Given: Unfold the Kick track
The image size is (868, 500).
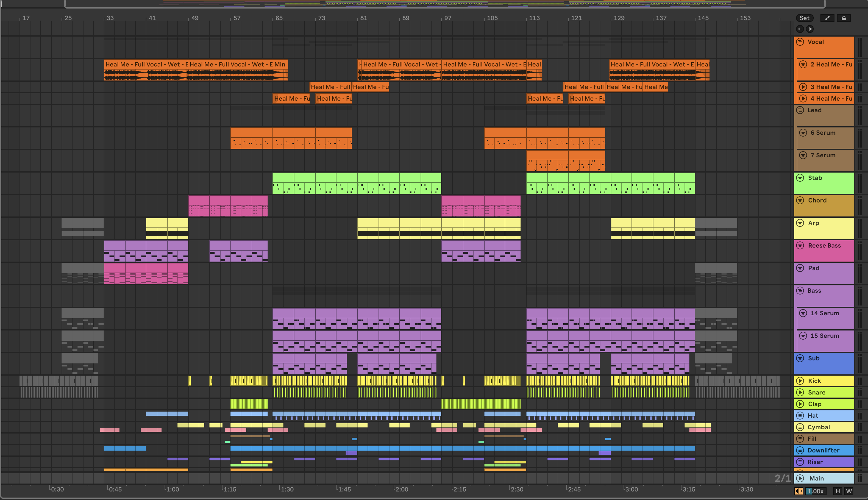Looking at the screenshot, I should click(x=800, y=381).
